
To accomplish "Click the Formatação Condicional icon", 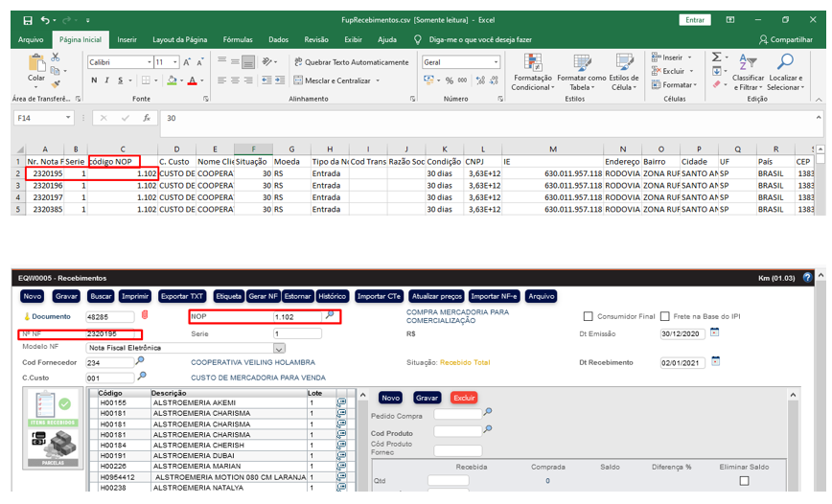I will [x=531, y=63].
